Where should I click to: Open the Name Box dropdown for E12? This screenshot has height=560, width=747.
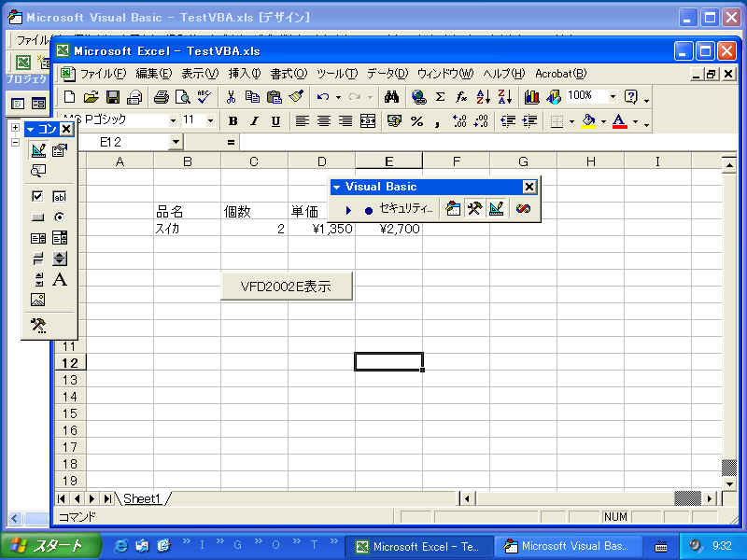(x=176, y=142)
